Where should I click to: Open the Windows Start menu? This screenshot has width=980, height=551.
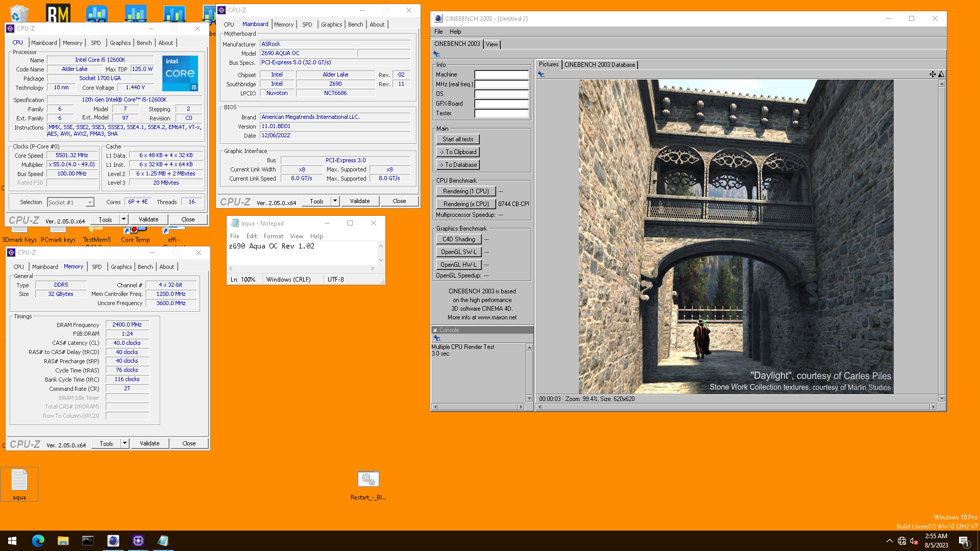point(12,540)
